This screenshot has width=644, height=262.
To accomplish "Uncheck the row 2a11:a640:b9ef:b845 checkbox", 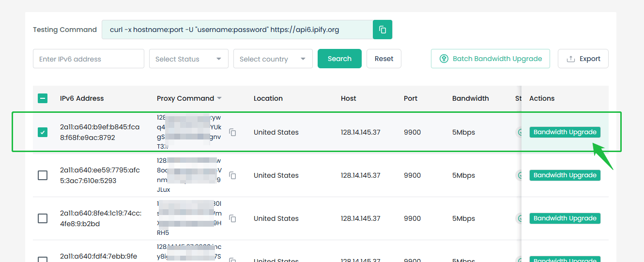I will (43, 132).
